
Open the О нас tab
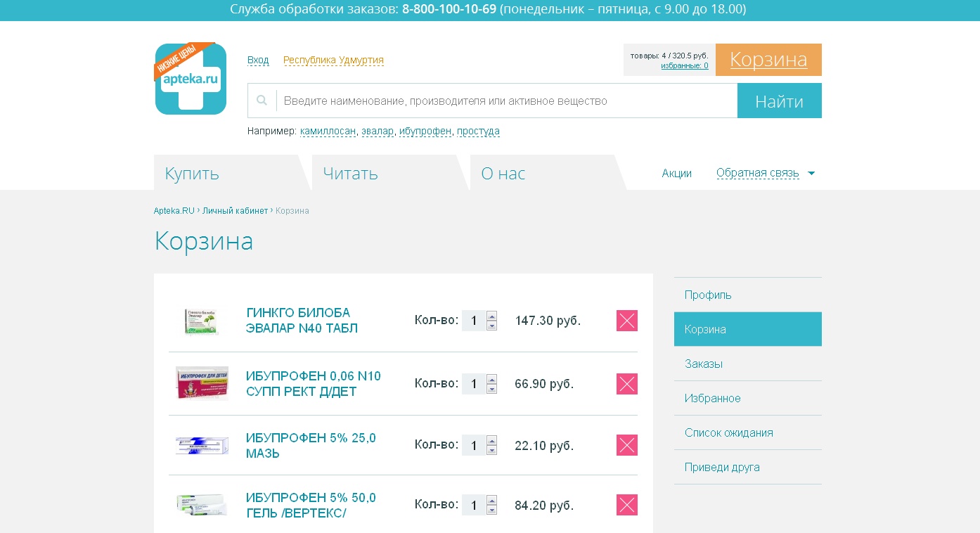(548, 172)
